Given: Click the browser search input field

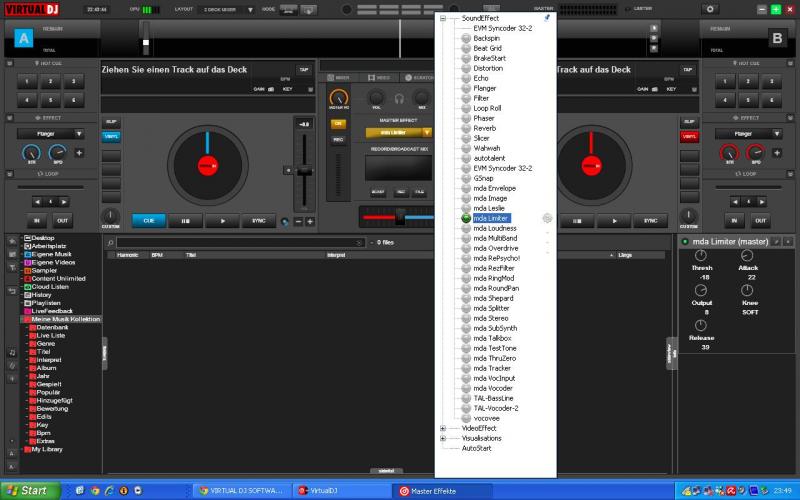Looking at the screenshot, I should [x=240, y=243].
